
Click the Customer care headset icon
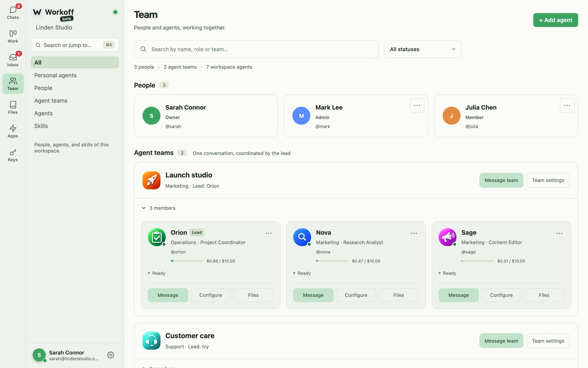tap(151, 340)
